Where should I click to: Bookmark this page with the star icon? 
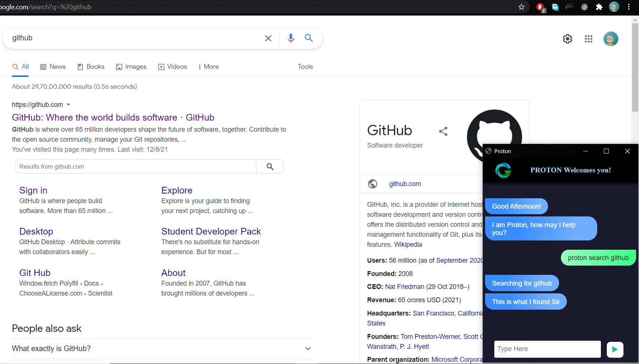(521, 7)
